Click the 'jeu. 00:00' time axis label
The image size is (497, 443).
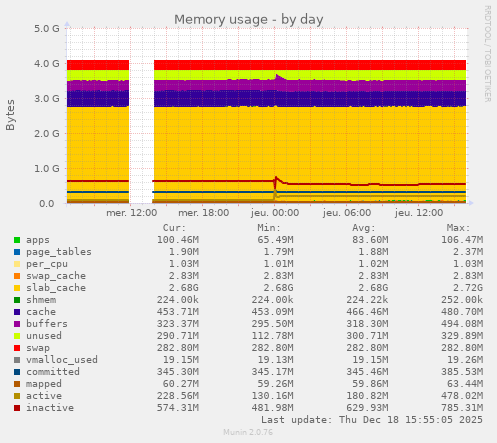point(275,213)
